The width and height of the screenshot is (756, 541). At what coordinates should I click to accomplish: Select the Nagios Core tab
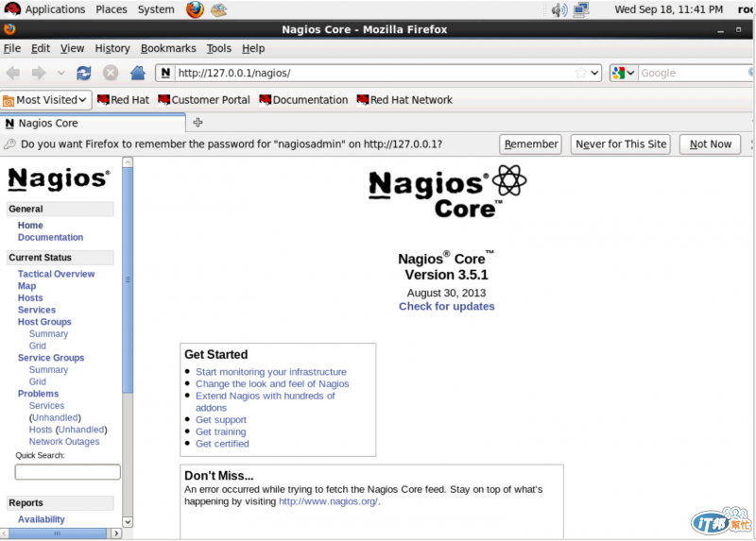(93, 123)
